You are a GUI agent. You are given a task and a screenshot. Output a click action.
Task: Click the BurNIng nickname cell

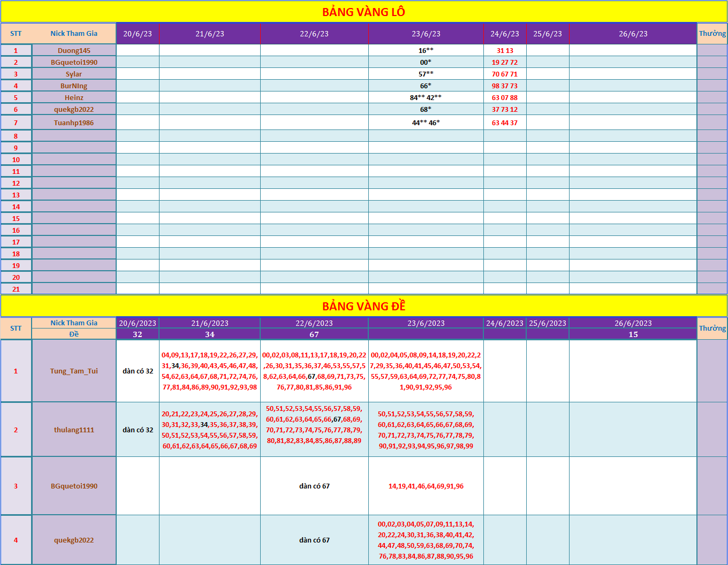(x=74, y=86)
